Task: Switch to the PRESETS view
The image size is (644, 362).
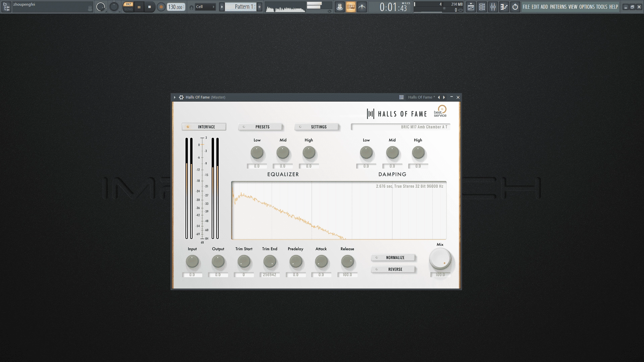Action: (260, 127)
